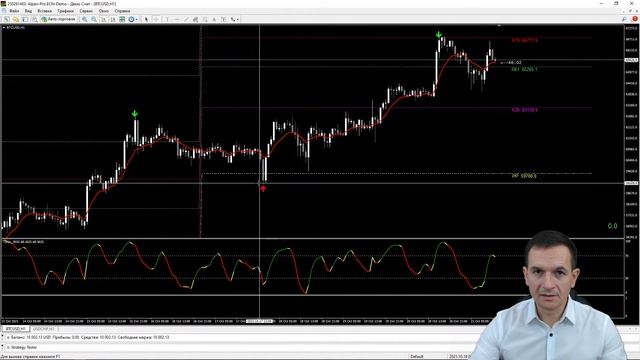Toggle the Market Watch window icon

point(25,19)
